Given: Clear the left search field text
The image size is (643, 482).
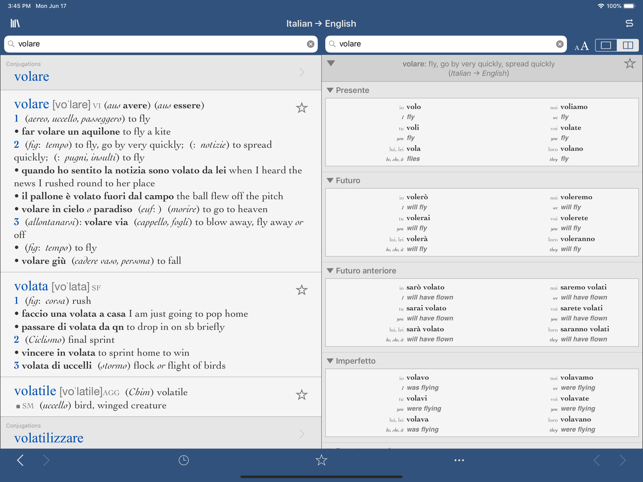Looking at the screenshot, I should (x=310, y=44).
